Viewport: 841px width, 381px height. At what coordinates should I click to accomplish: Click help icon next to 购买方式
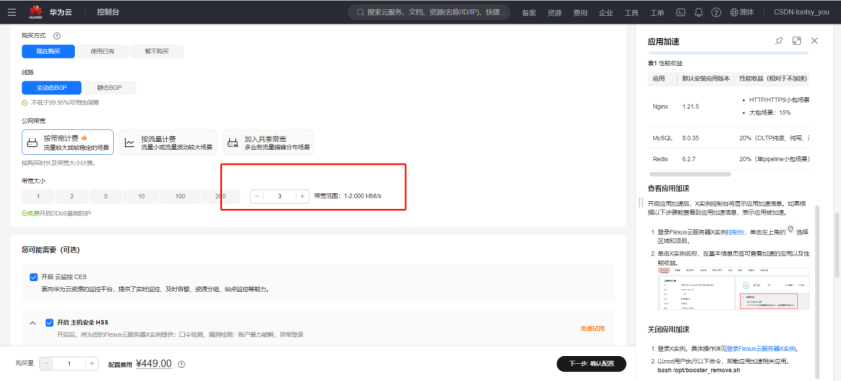(57, 35)
